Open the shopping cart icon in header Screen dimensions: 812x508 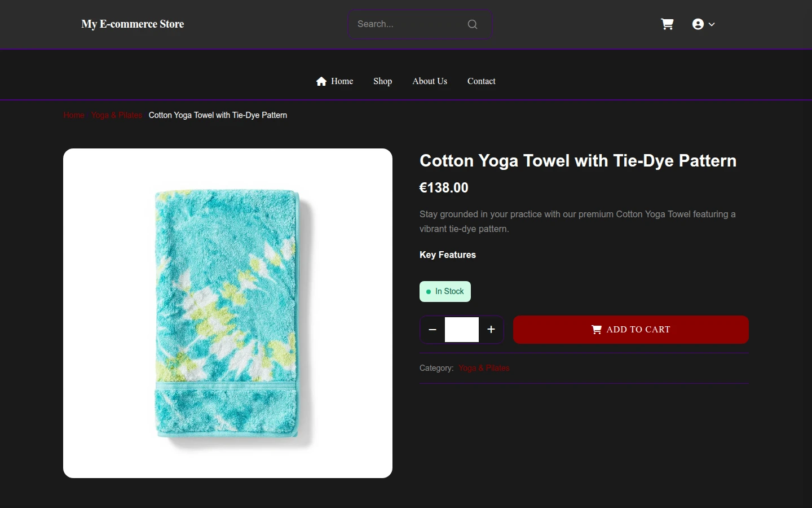(x=667, y=24)
